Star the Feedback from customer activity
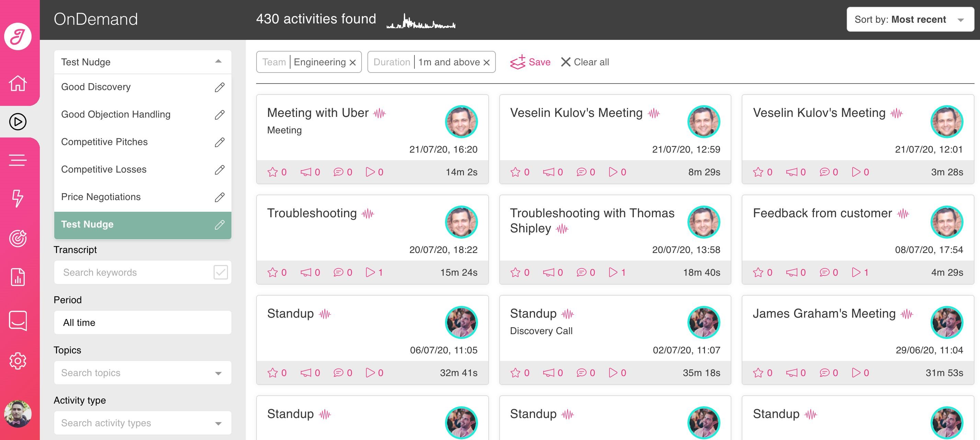The width and height of the screenshot is (980, 440). (x=758, y=272)
